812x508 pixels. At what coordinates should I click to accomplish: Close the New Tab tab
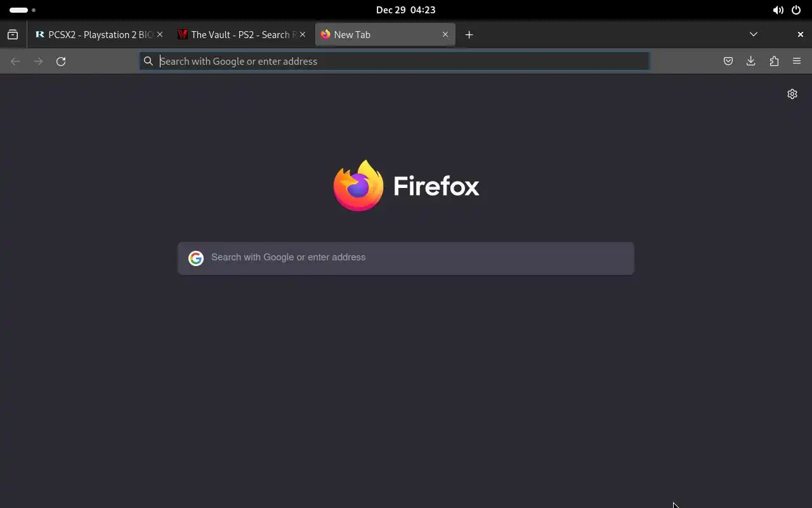pos(445,35)
